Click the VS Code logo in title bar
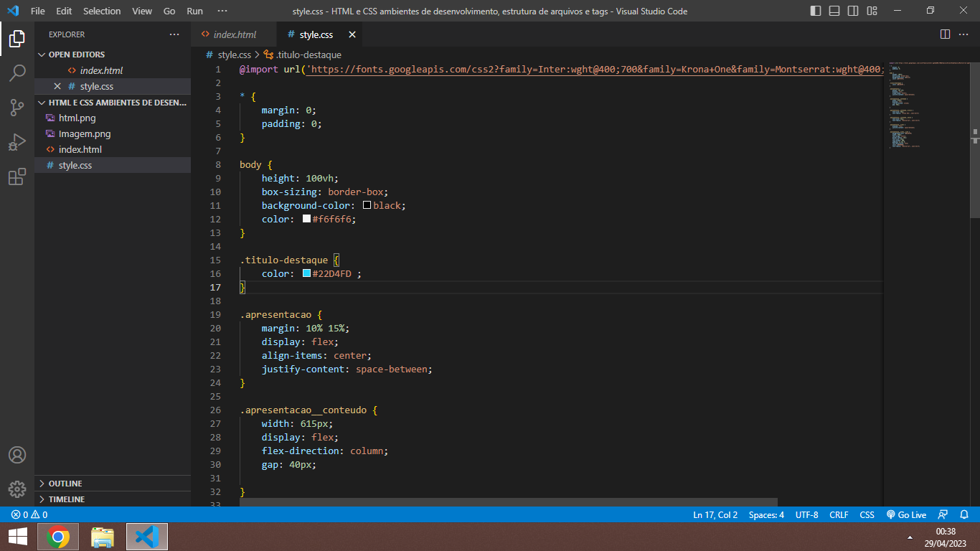 tap(12, 11)
